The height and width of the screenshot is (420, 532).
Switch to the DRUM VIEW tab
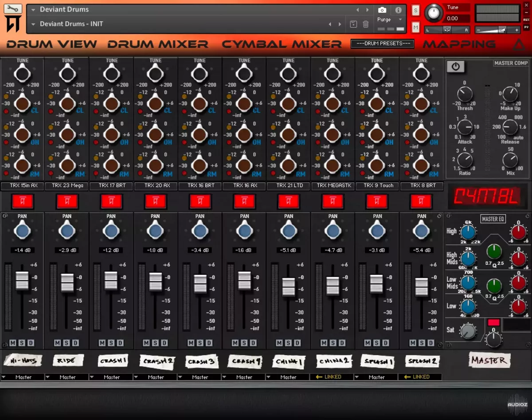click(51, 44)
